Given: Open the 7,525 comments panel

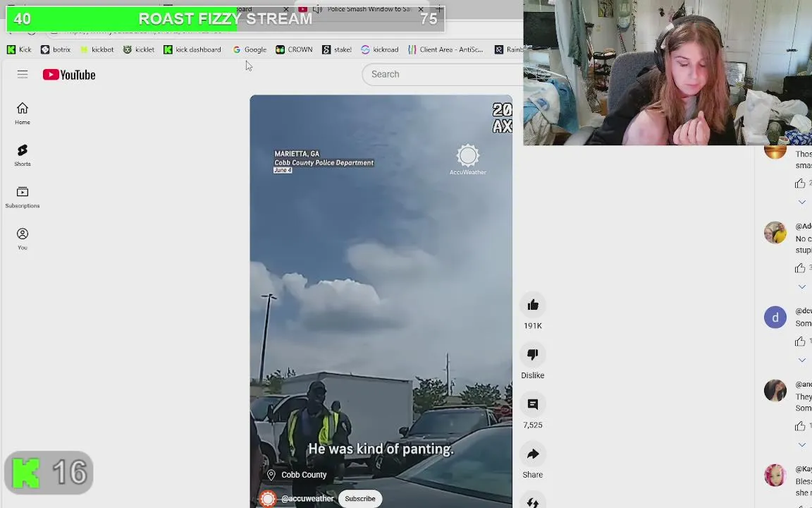Looking at the screenshot, I should 532,404.
